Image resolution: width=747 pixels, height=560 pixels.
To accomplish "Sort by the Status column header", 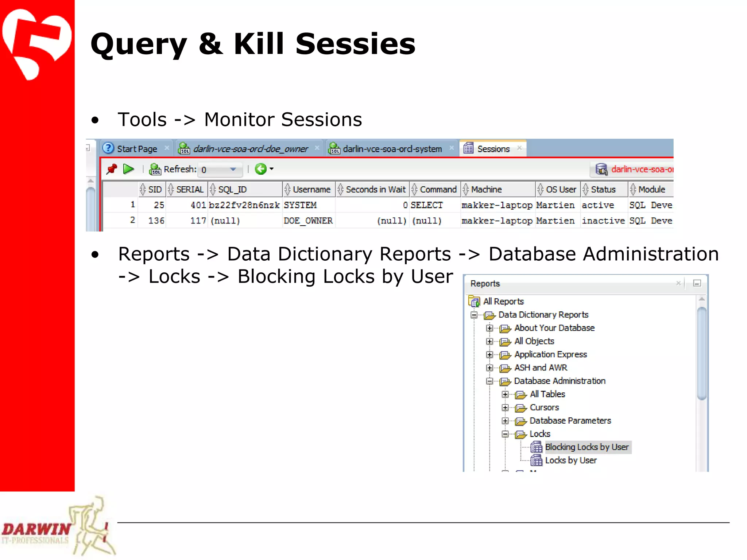I will (604, 190).
